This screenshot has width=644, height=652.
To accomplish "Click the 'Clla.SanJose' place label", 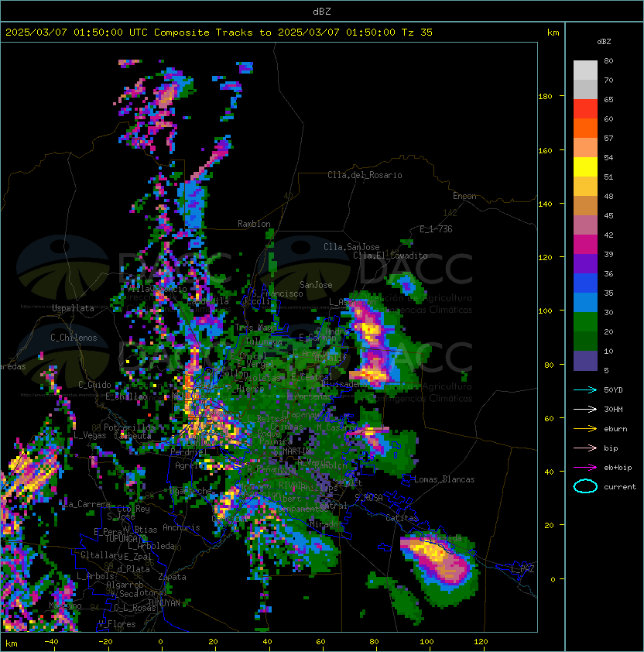I will [351, 247].
